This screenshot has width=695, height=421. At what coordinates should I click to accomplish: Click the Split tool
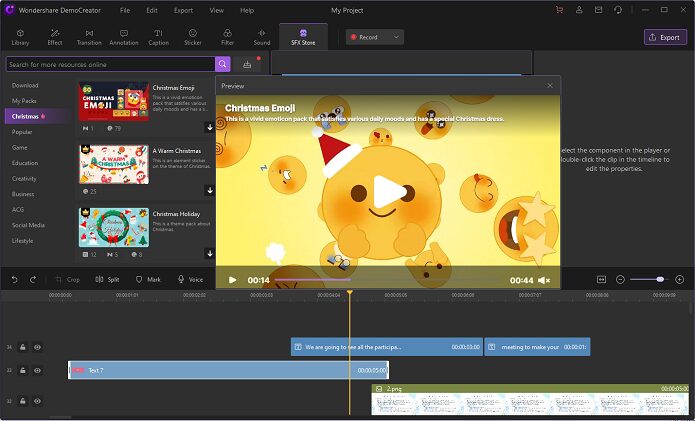pyautogui.click(x=107, y=279)
